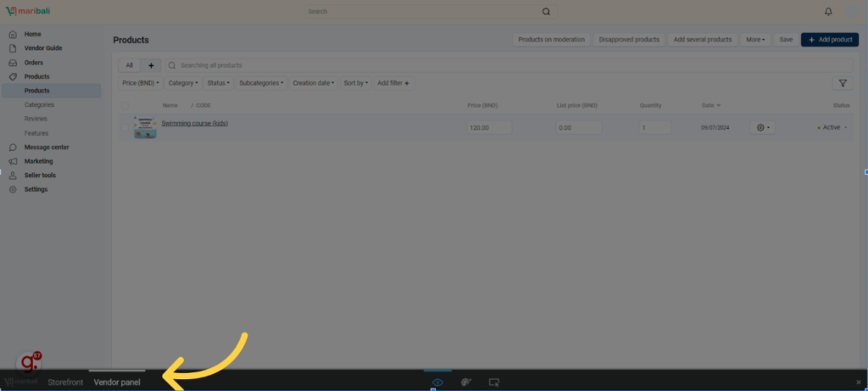Click the plus icon beside the All tab
Viewport: 868px width, 391px height.
tap(151, 65)
